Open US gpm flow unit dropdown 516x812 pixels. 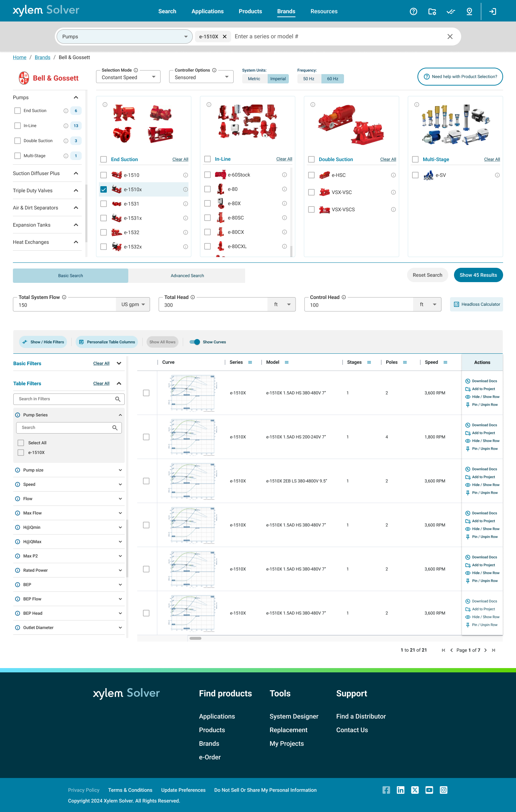point(133,304)
